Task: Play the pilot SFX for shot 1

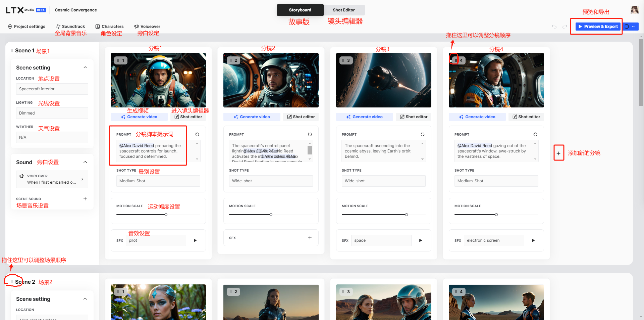Action: (x=195, y=240)
